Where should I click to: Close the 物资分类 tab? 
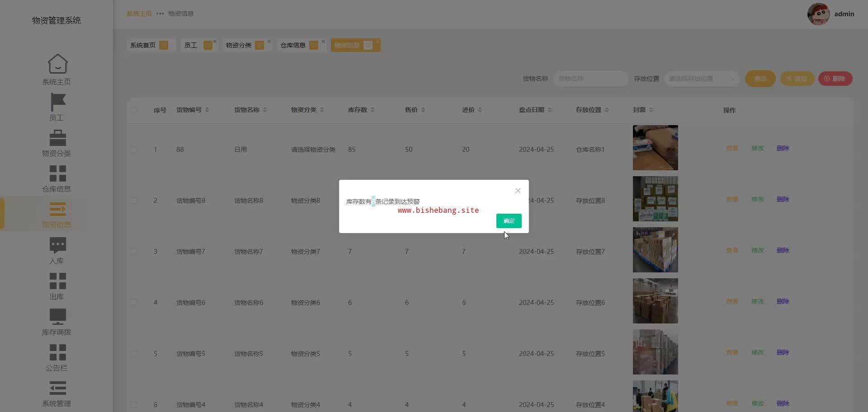(269, 42)
